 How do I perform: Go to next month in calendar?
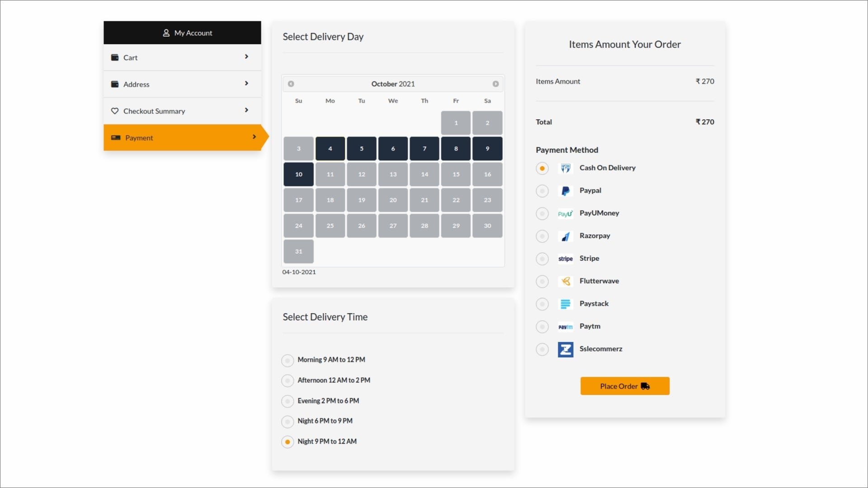(495, 84)
